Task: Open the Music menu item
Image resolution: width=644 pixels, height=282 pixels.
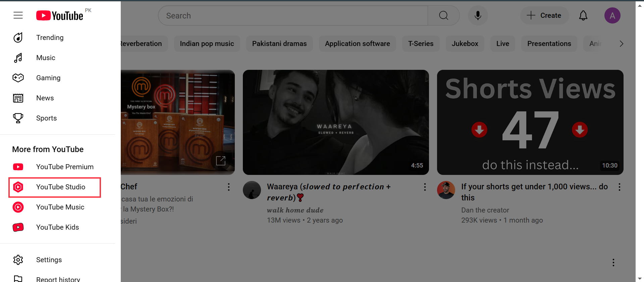Action: [58, 58]
